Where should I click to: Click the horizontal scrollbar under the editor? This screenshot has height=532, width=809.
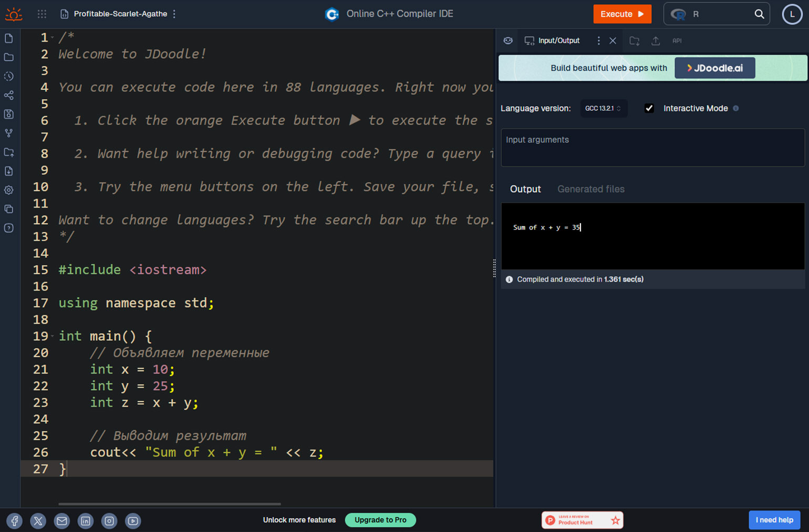click(x=169, y=504)
